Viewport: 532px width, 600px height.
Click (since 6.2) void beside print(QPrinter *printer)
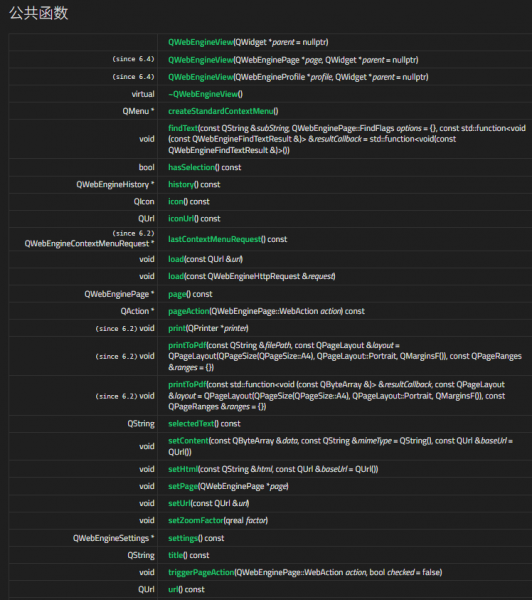click(x=125, y=328)
